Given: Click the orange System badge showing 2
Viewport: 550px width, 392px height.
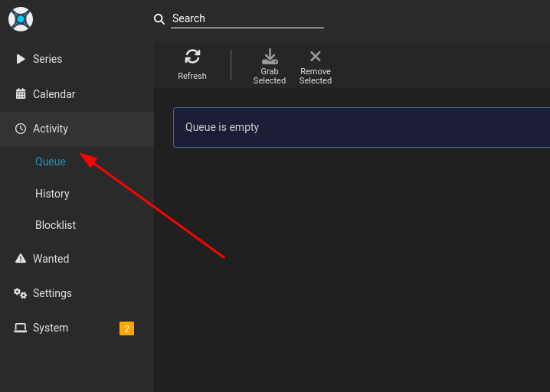Looking at the screenshot, I should 126,328.
